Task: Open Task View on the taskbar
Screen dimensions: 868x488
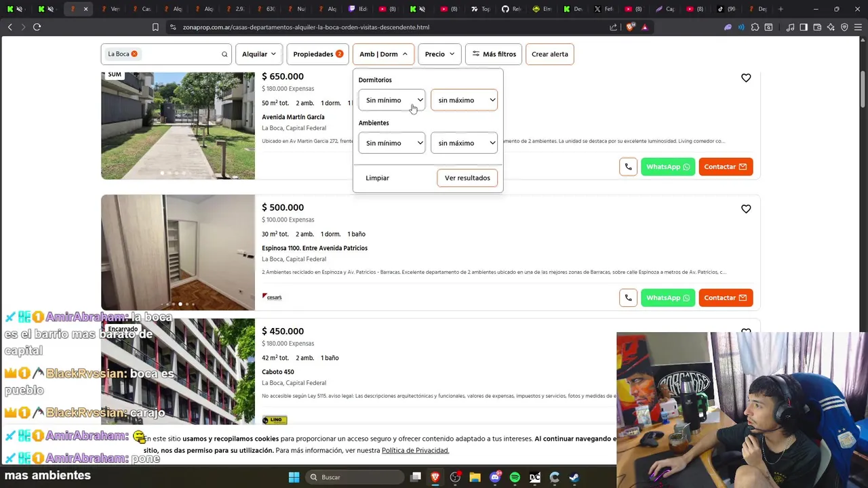Action: [x=416, y=477]
